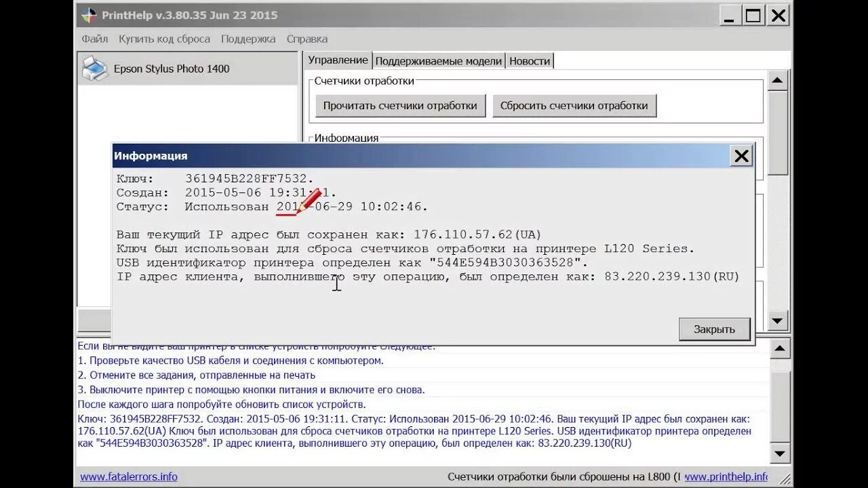Close the Информация dialog with the X
This screenshot has width=868, height=488.
pos(741,156)
